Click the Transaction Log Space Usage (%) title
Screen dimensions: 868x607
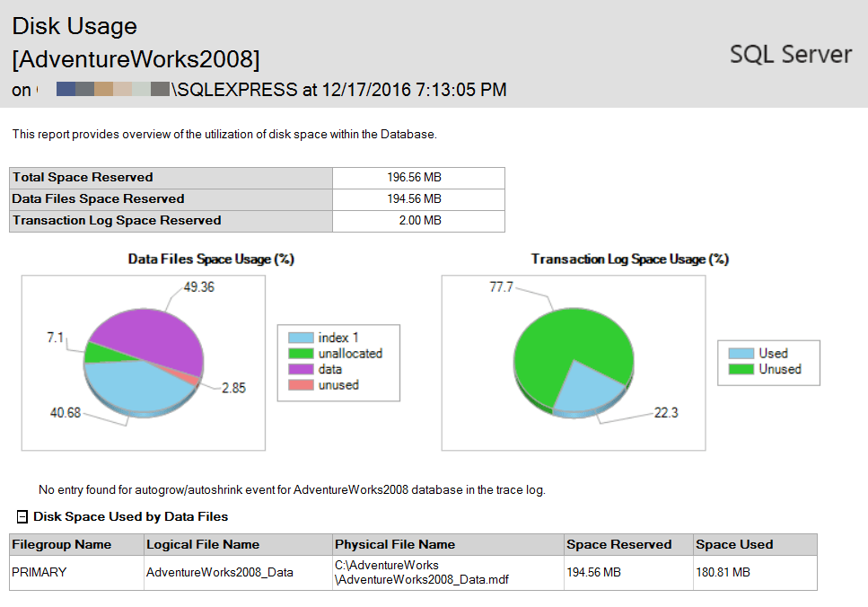630,260
